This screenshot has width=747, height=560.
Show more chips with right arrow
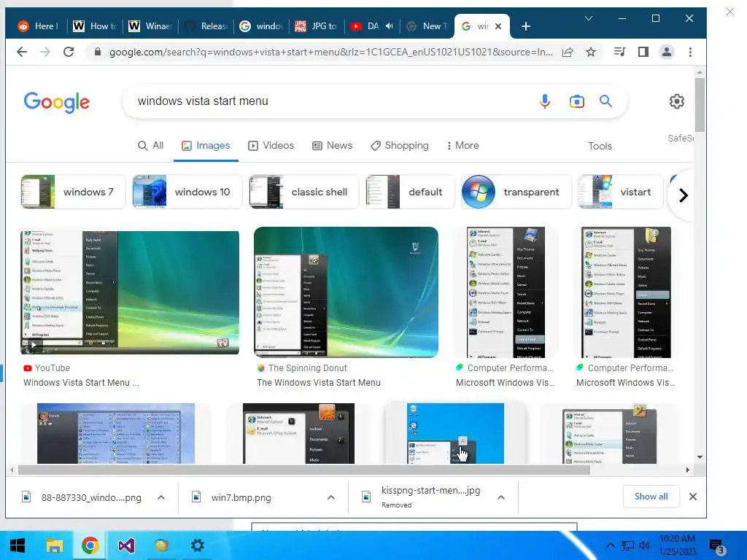683,195
